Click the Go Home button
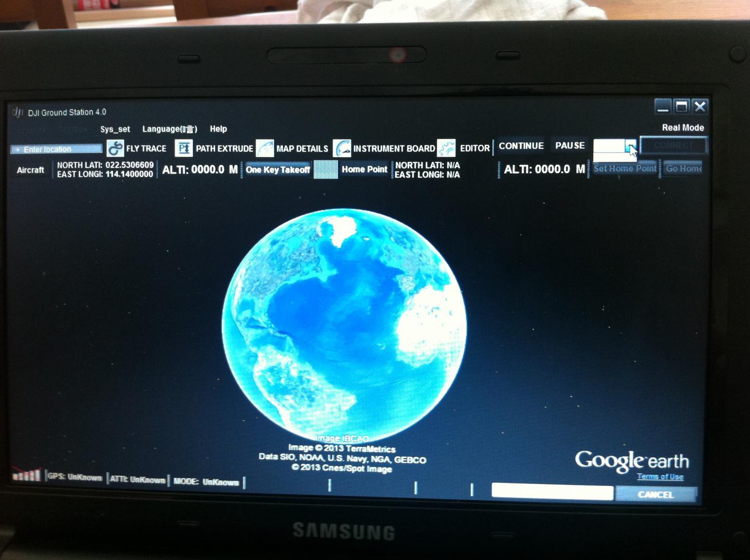750x560 pixels. (x=683, y=169)
